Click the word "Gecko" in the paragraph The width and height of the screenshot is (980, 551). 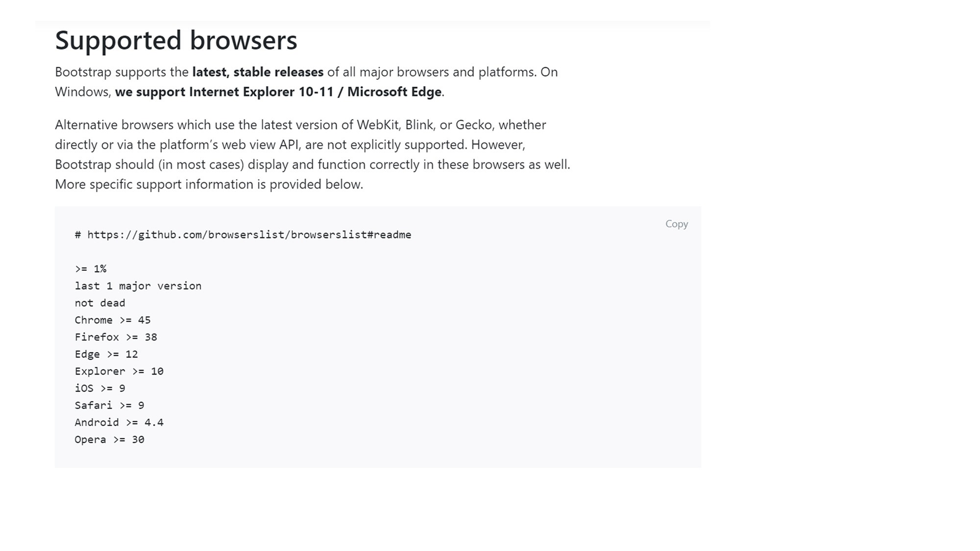(x=473, y=125)
